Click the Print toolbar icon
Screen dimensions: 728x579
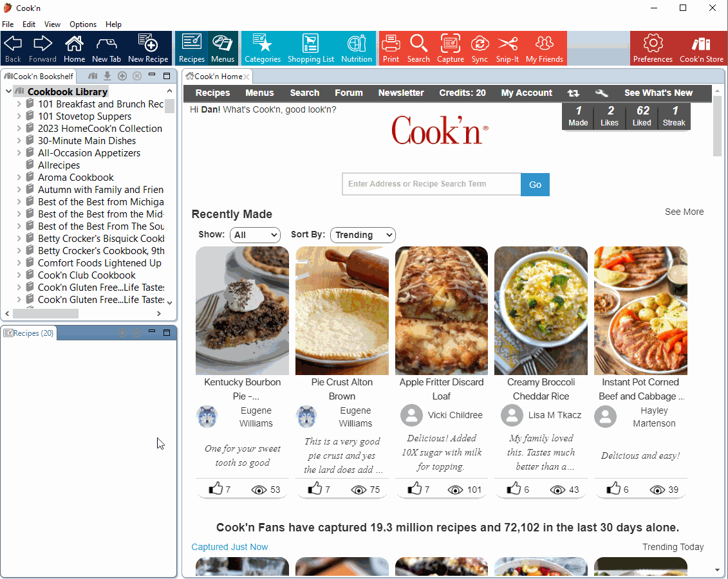pyautogui.click(x=391, y=48)
